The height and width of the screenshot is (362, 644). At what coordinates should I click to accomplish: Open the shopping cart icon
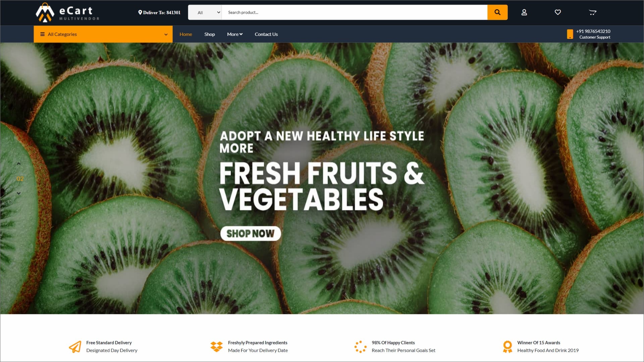tap(592, 13)
